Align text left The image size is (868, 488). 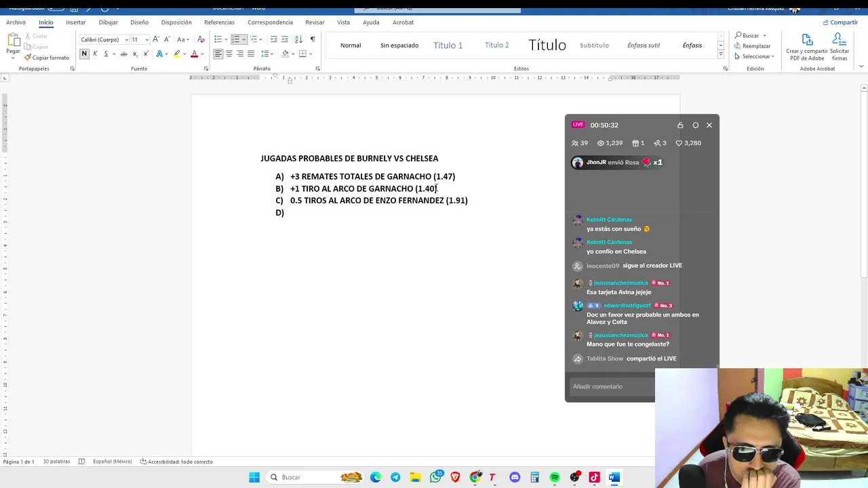(218, 54)
